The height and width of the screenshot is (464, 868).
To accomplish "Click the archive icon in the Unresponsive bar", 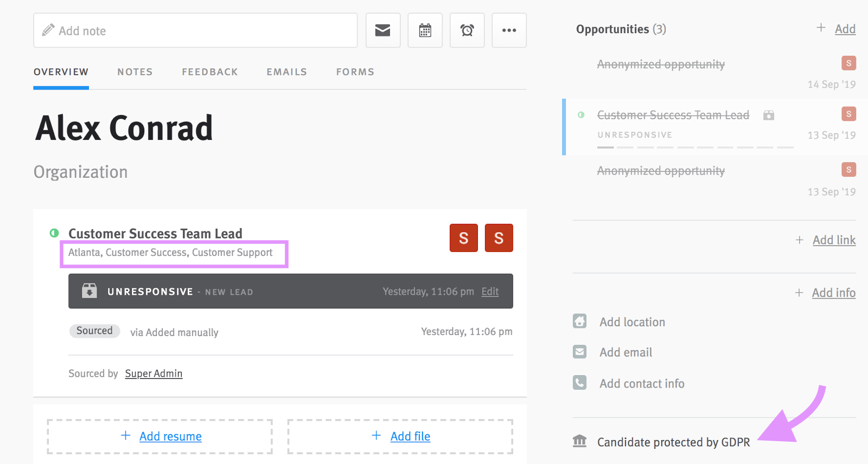I will pyautogui.click(x=90, y=291).
